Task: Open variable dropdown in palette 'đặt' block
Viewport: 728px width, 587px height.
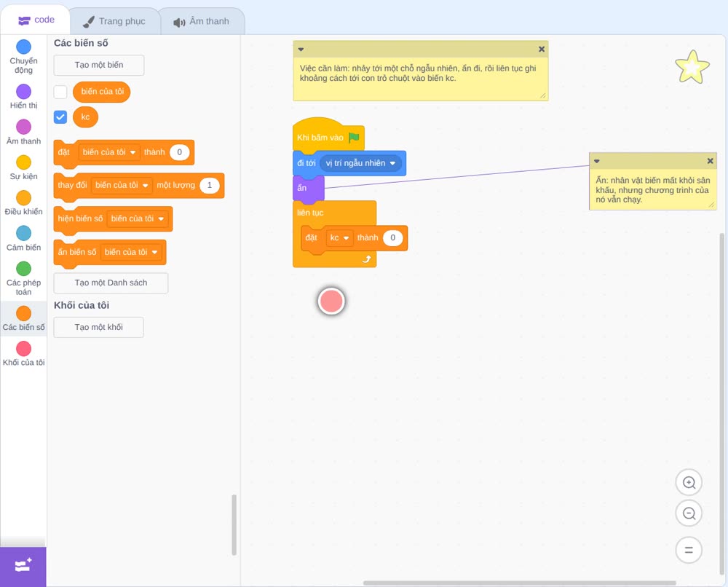Action: click(x=109, y=152)
